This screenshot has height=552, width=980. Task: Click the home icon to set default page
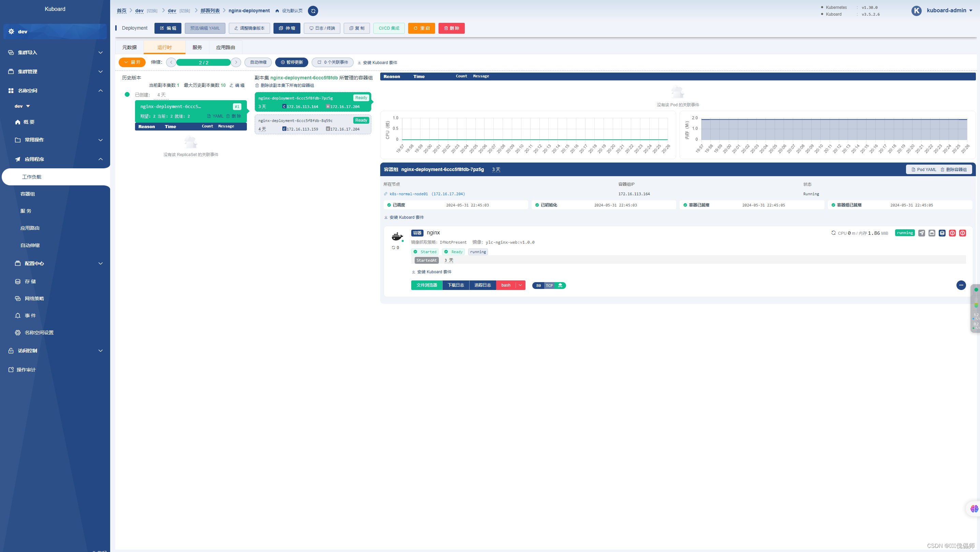[277, 11]
